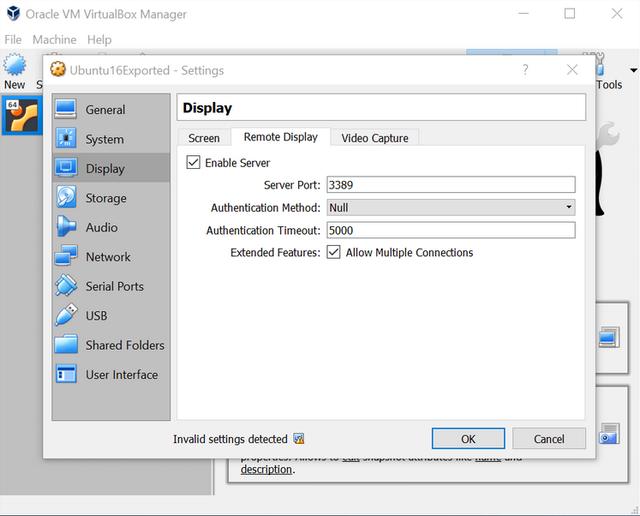Toggle Allow Multiple Connections checkbox

[x=333, y=252]
